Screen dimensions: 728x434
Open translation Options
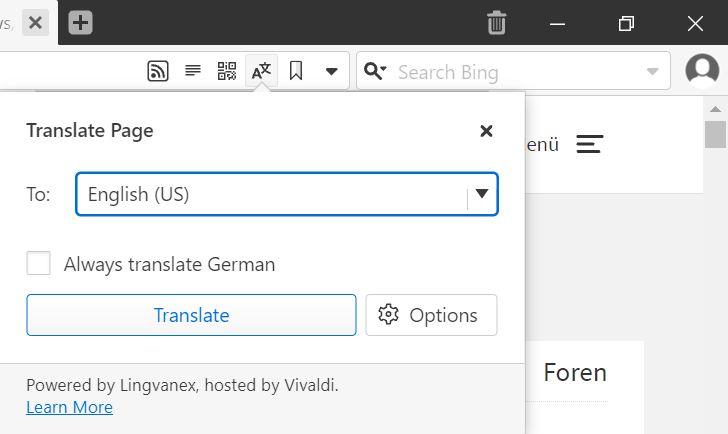click(x=431, y=315)
